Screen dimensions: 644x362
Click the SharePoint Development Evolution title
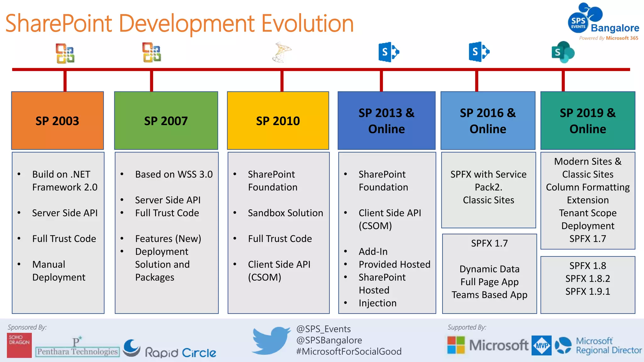[x=180, y=23]
